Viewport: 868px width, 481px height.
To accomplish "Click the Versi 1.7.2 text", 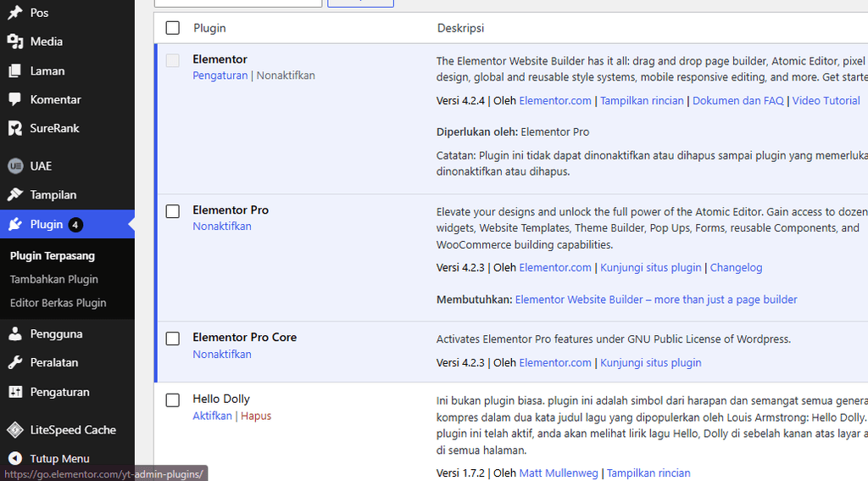I will tap(460, 473).
